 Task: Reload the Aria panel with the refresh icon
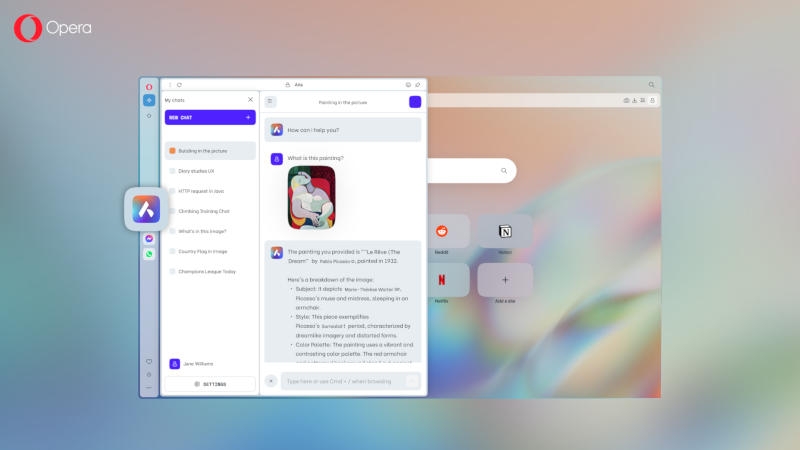[x=179, y=85]
